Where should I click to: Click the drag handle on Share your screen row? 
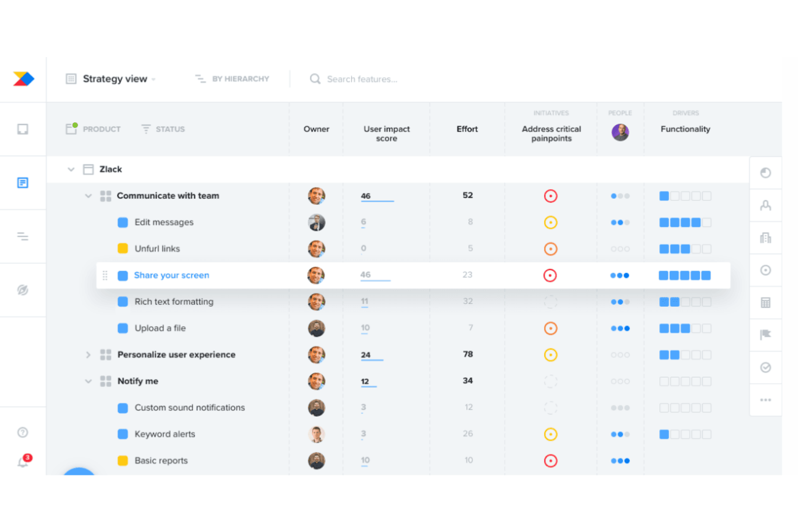point(105,275)
